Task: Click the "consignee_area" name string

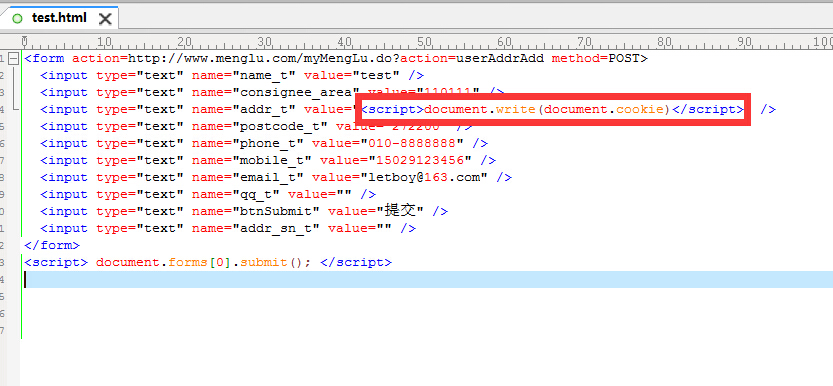Action: pos(296,92)
